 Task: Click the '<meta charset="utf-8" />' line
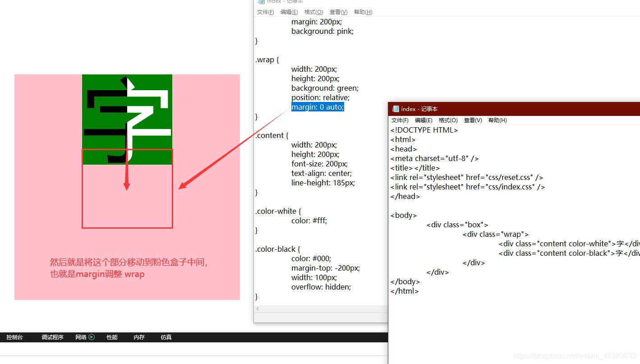[x=434, y=158]
